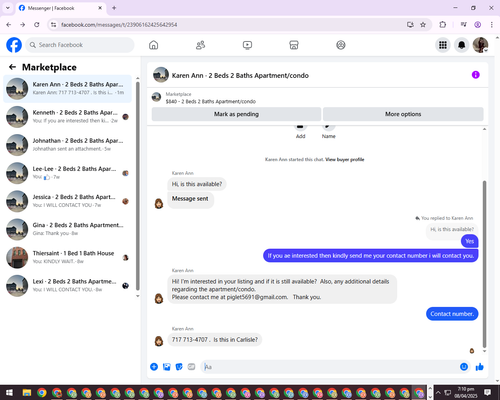This screenshot has width=500, height=400.
Task: Close the Messenger browser tab
Action: 100,8
